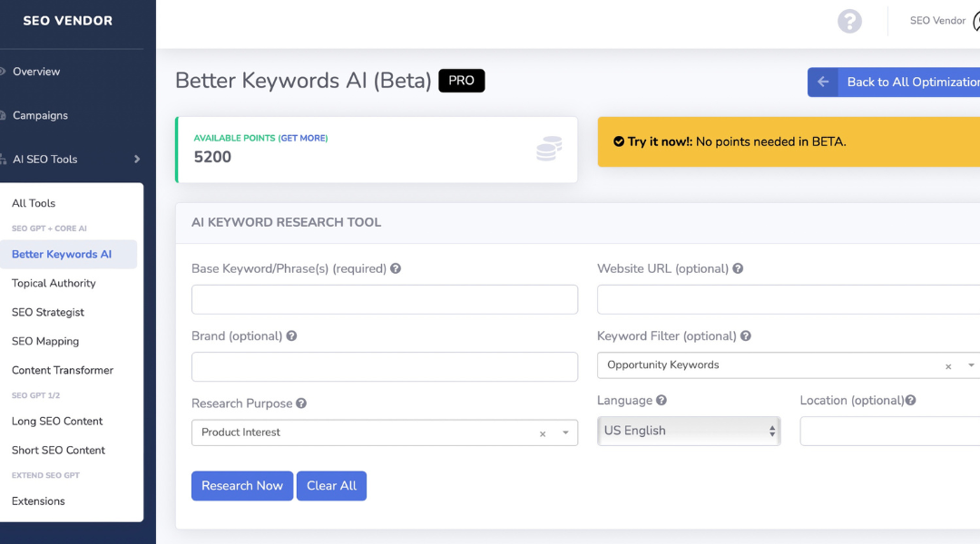Click the back arrow icon on blue button

(x=823, y=82)
